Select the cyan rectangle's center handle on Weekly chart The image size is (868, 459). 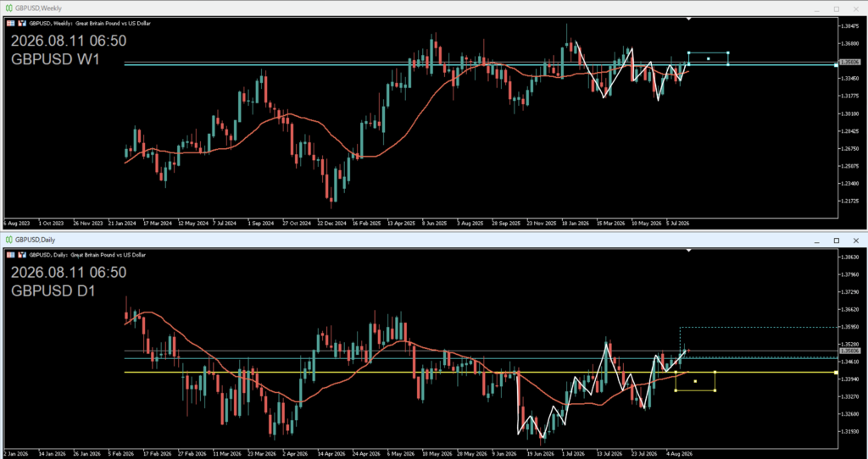[x=708, y=58]
